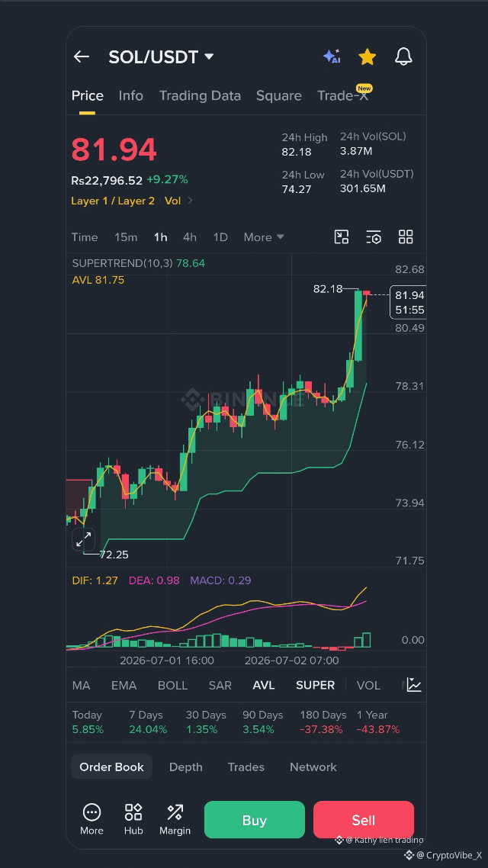The width and height of the screenshot is (488, 868).
Task: Click the 24h Low 74.27 stat
Action: (303, 182)
